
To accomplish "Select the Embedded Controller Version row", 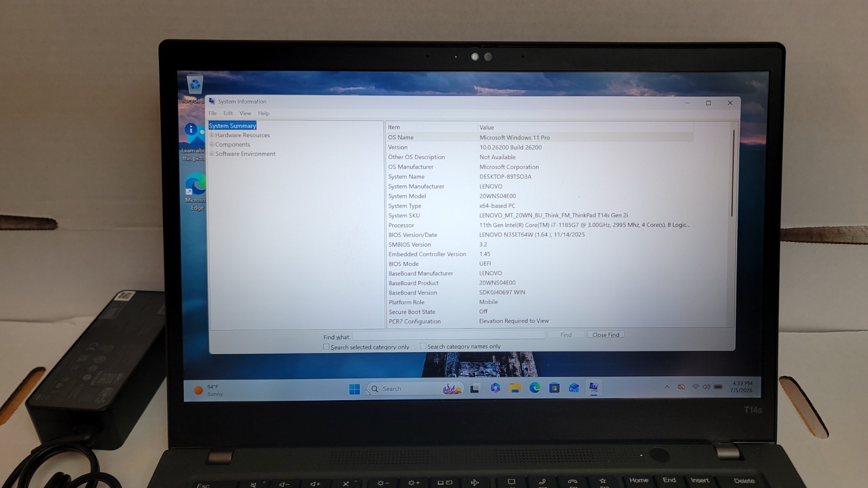I will point(539,254).
